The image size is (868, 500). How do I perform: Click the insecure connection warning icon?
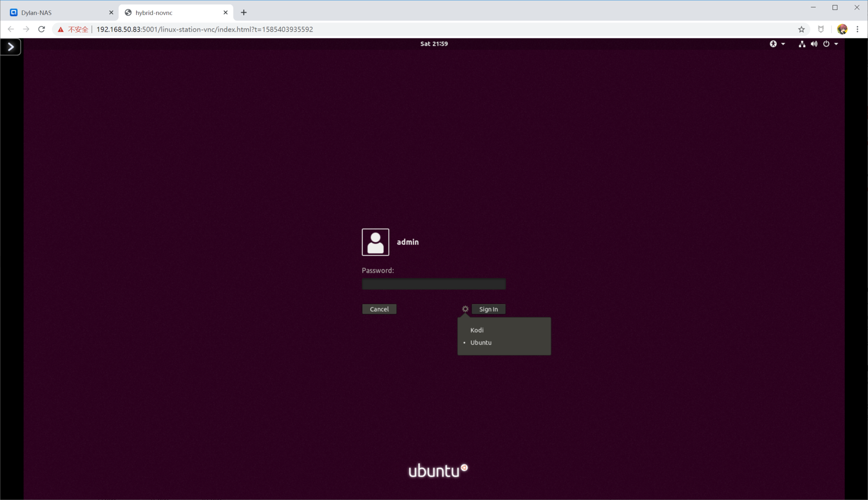coord(61,29)
